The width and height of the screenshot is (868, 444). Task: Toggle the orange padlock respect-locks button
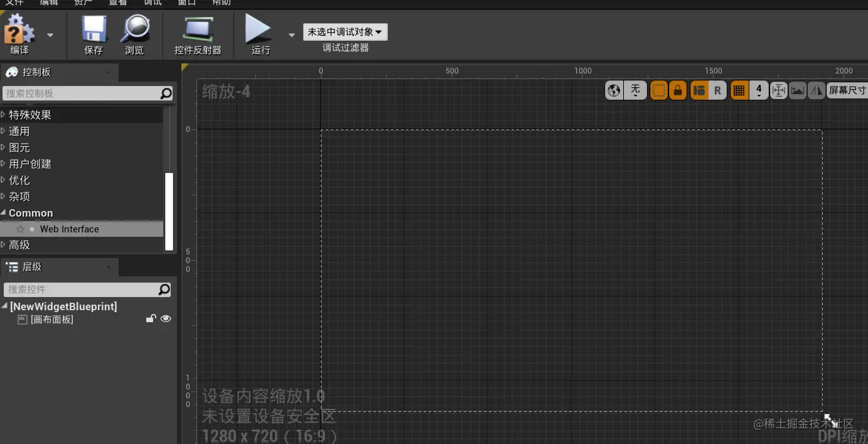[x=677, y=90]
